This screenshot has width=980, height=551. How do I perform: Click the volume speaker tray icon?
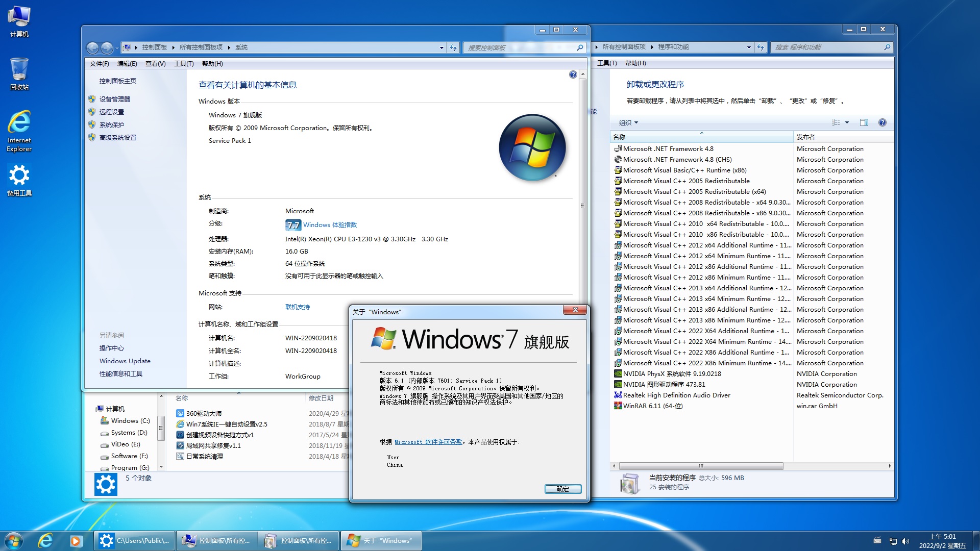(x=905, y=541)
